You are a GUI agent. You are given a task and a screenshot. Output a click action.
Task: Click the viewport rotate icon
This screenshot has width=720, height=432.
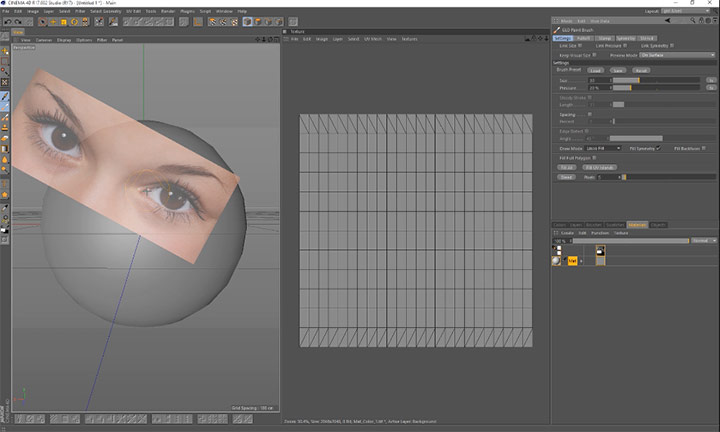pyautogui.click(x=270, y=39)
